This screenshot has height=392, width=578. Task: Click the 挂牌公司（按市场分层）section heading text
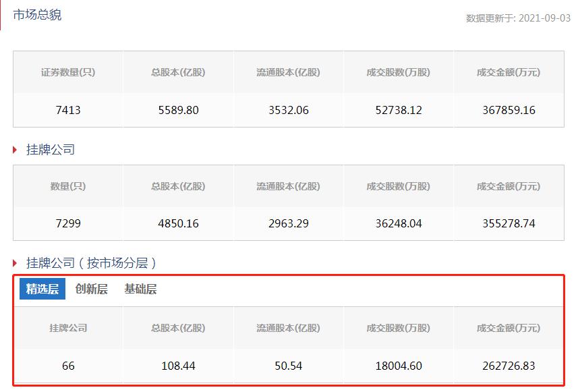91,263
